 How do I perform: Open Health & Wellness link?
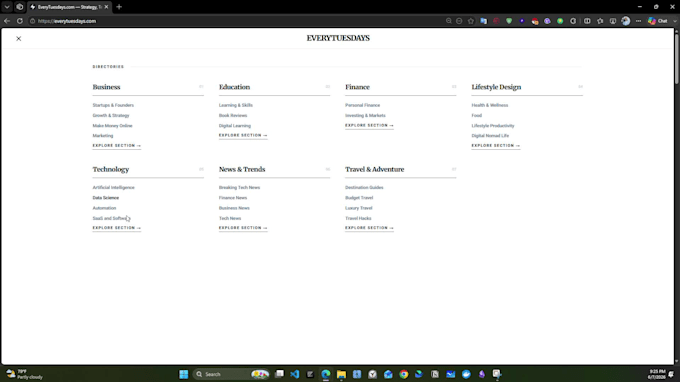point(490,105)
